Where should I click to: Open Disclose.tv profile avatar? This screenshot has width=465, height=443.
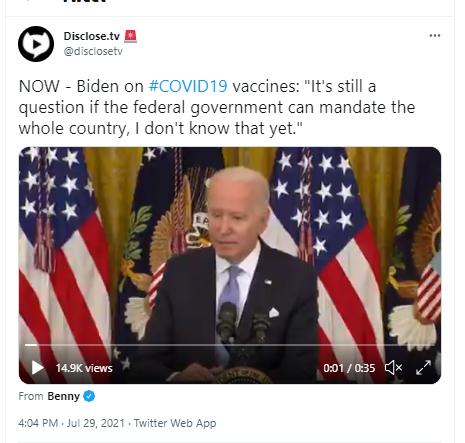pyautogui.click(x=36, y=44)
